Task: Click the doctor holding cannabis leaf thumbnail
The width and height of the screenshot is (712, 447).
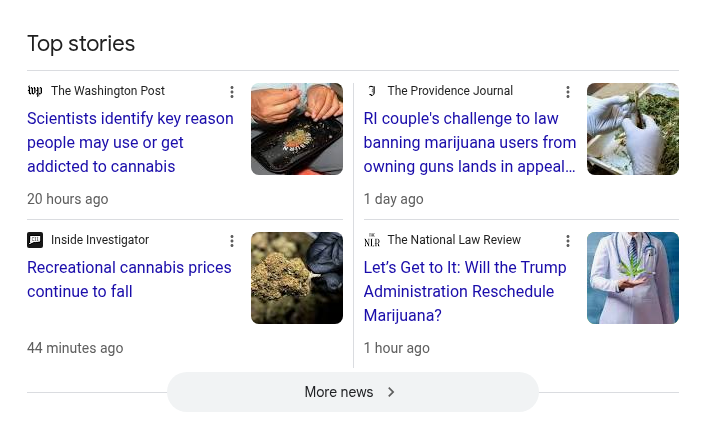Action: pyautogui.click(x=633, y=278)
